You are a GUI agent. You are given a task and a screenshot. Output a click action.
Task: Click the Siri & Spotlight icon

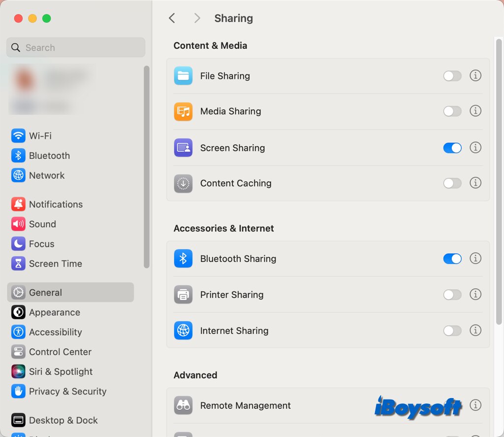[x=18, y=371]
